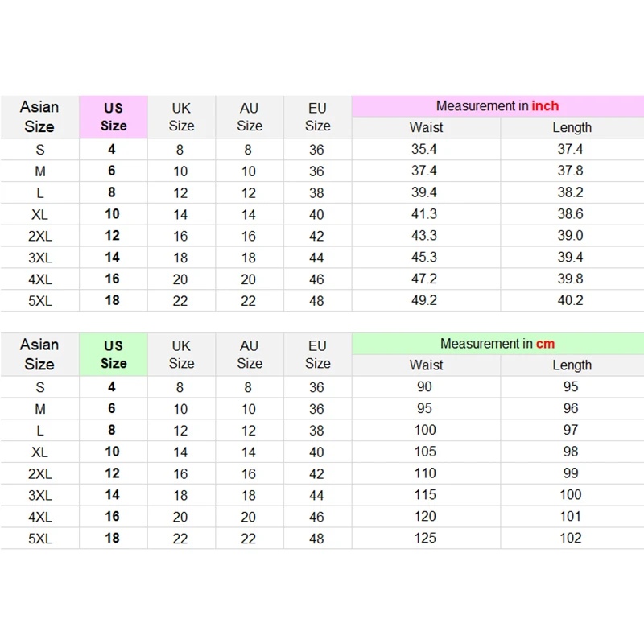This screenshot has width=644, height=644.
Task: Click the 39.0 length value
Action: click(x=570, y=236)
